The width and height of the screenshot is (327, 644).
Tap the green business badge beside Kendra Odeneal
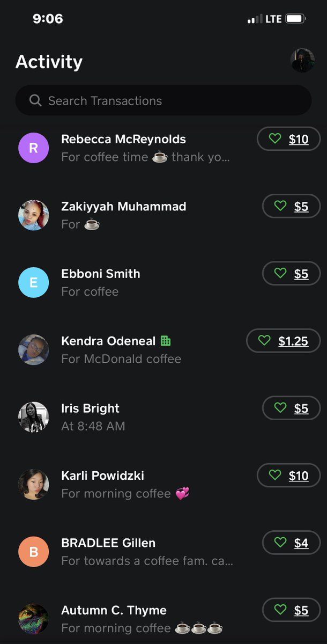(166, 341)
